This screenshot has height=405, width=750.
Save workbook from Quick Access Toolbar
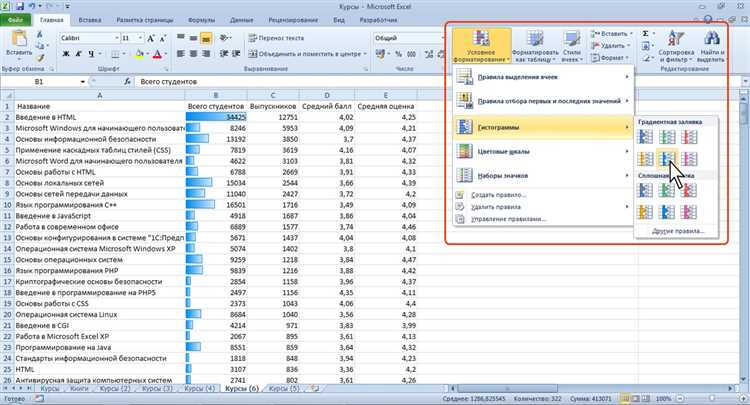[20, 7]
